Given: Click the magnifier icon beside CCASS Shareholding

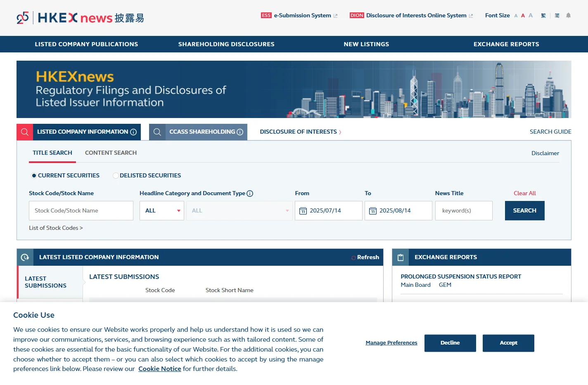Looking at the screenshot, I should pos(157,132).
